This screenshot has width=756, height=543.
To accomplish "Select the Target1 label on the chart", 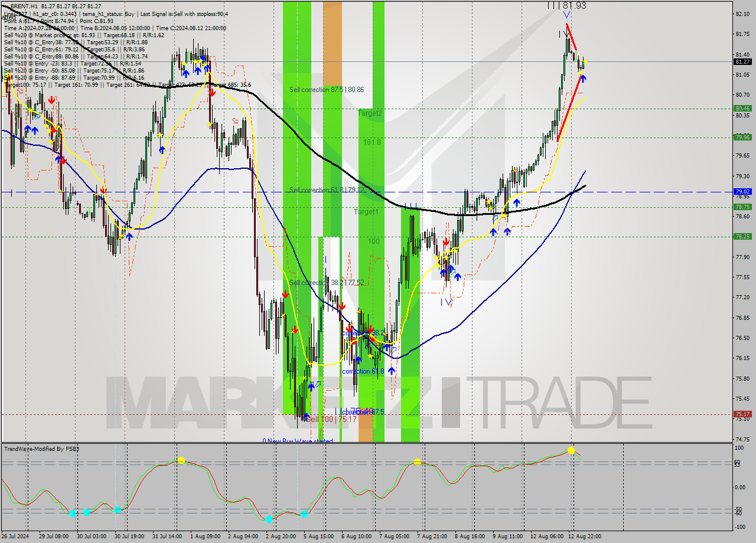I will 366,211.
